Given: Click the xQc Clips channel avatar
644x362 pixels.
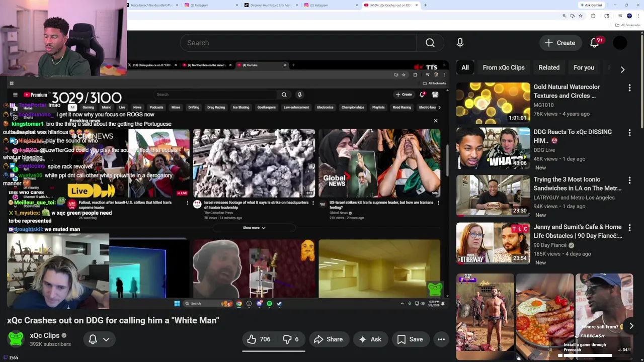Looking at the screenshot, I should click(16, 339).
